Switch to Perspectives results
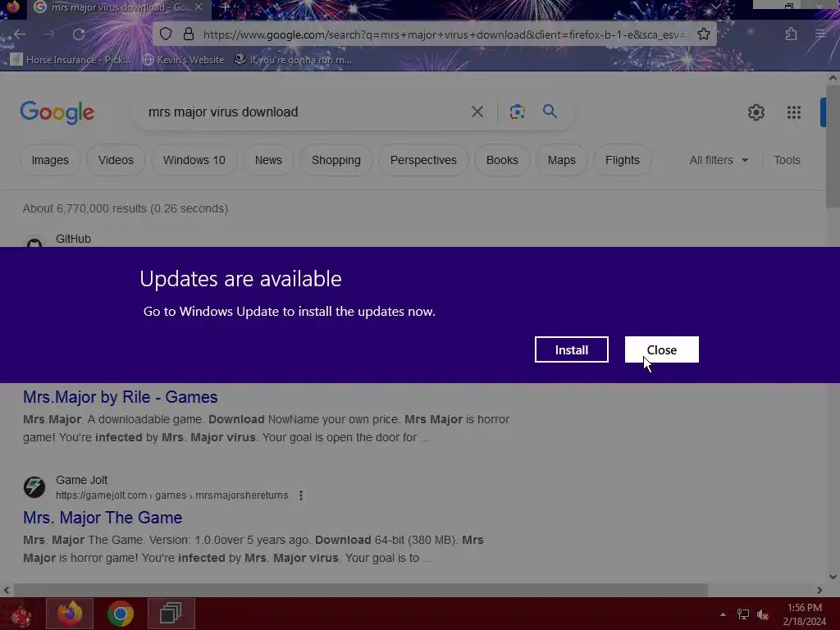Image resolution: width=840 pixels, height=630 pixels. point(423,160)
